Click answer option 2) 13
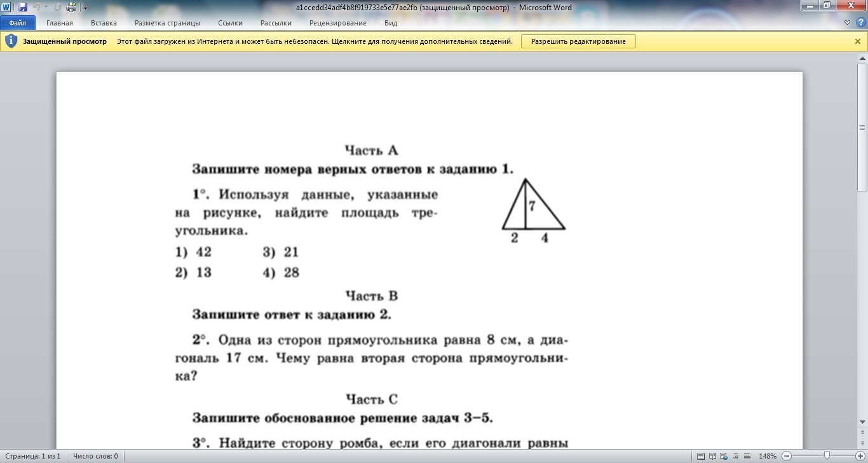Viewport: 868px width, 463px height. tap(193, 273)
